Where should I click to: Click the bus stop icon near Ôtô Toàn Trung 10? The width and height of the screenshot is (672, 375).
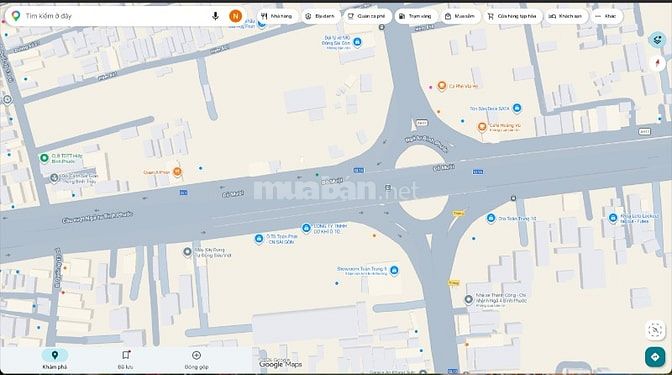pyautogui.click(x=513, y=198)
